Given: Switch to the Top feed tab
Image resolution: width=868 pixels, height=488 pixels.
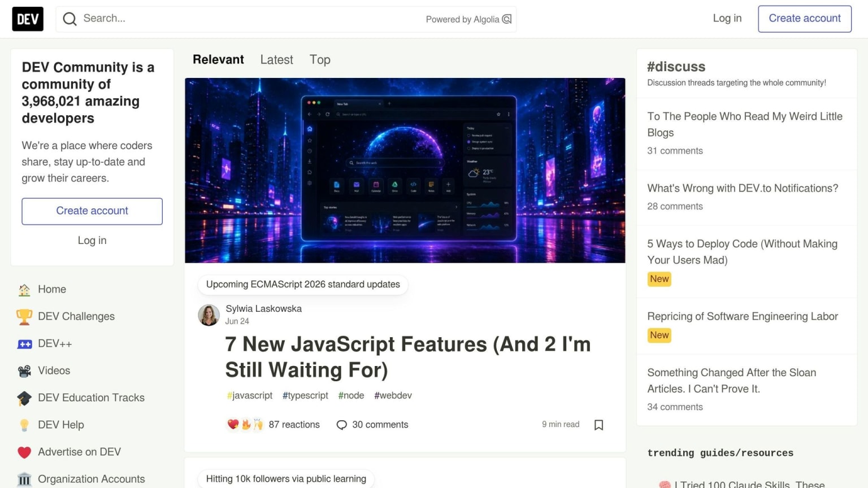Looking at the screenshot, I should 320,59.
